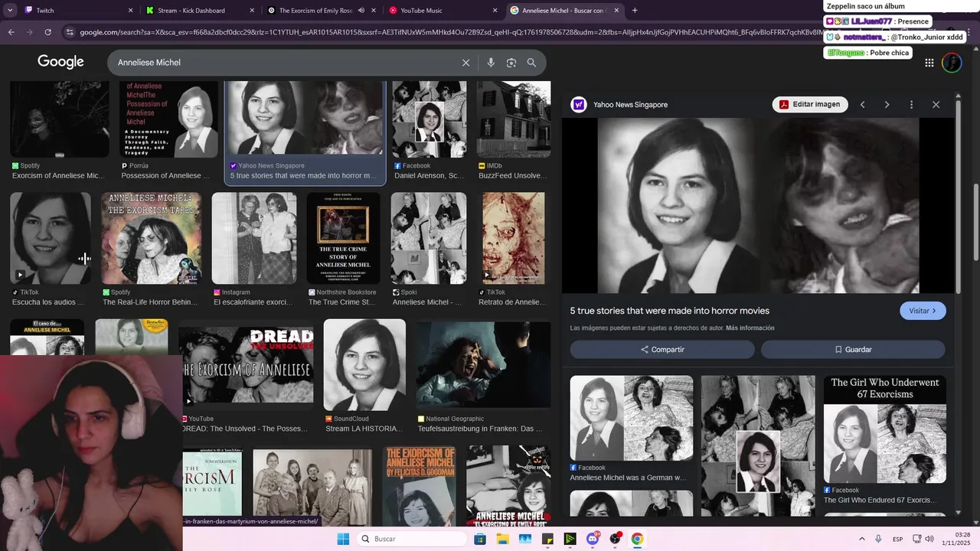This screenshot has width=980, height=551.
Task: Open 'The Girl Who Underwent 67 Exorcisms' thumbnail
Action: [x=885, y=429]
